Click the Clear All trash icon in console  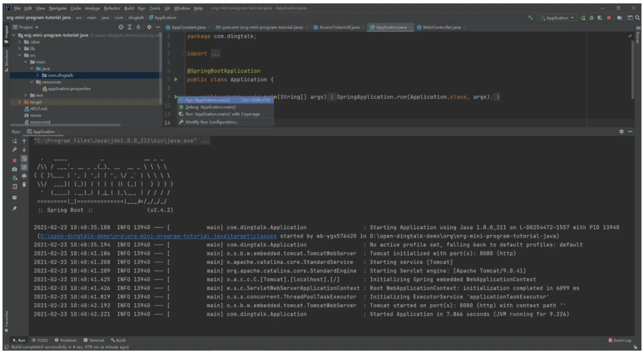(x=24, y=184)
